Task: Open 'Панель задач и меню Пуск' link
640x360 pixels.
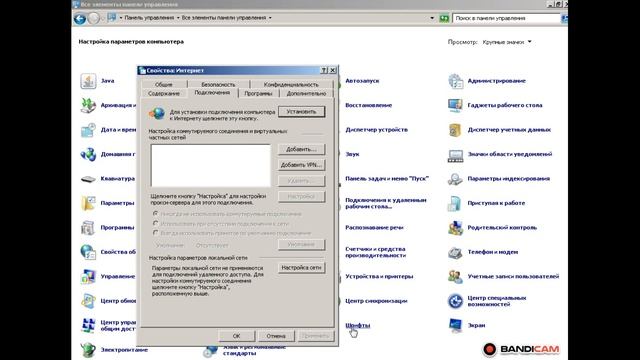Action: 387,179
